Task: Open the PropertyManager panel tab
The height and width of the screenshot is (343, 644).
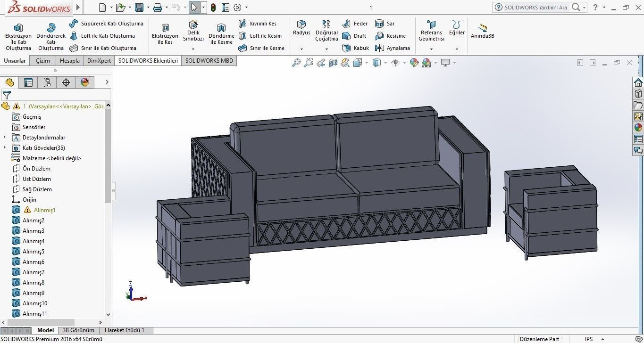Action: (x=28, y=82)
